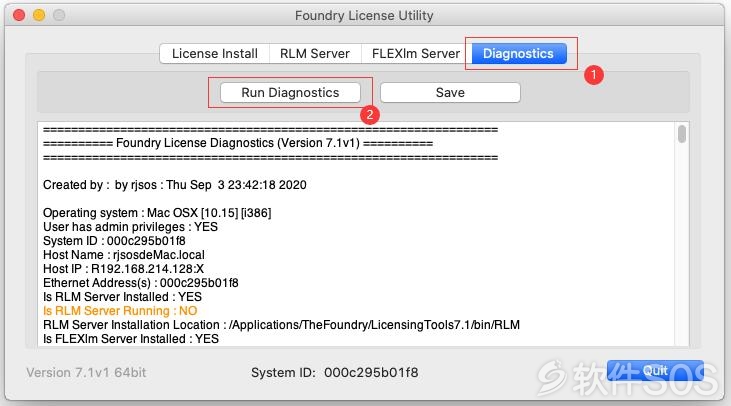Minimize the window with the yellow button
The width and height of the screenshot is (731, 406).
point(39,15)
